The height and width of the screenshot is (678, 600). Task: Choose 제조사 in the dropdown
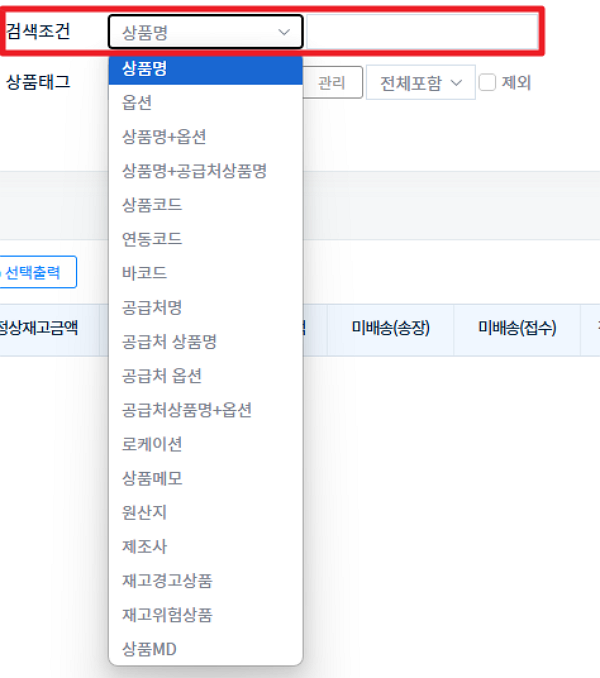[x=144, y=546]
